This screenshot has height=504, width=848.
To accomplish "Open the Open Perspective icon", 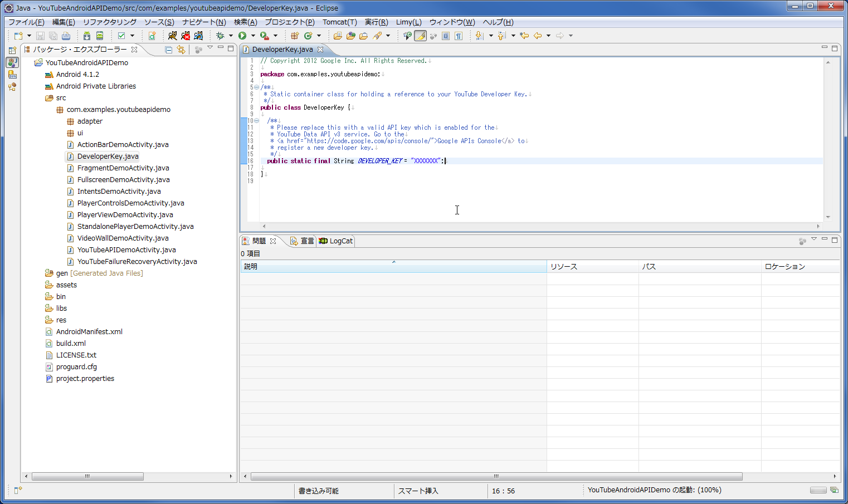I will (x=12, y=50).
